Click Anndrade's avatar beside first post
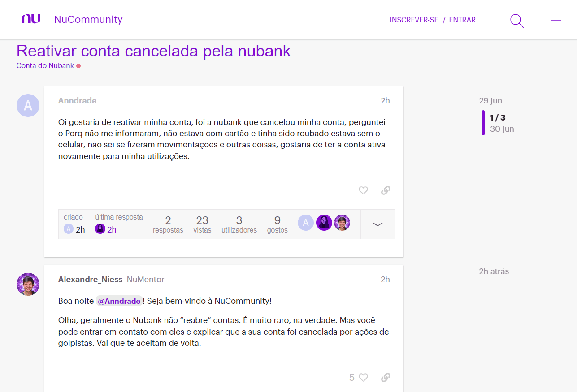The width and height of the screenshot is (577, 392). click(x=28, y=106)
